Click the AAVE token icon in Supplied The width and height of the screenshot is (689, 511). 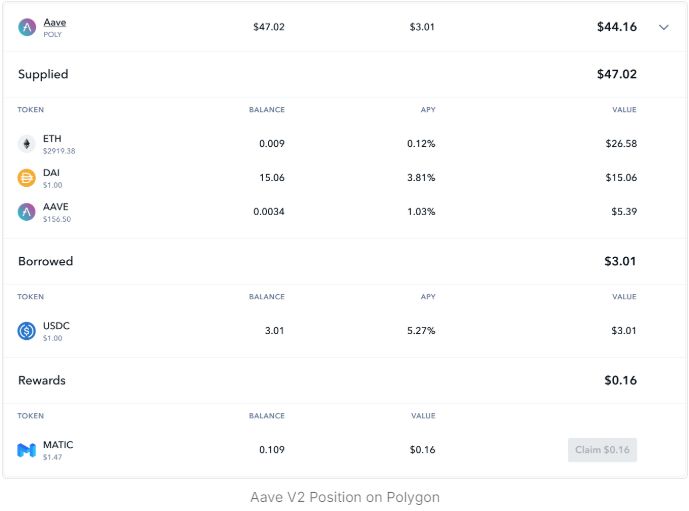(x=27, y=212)
